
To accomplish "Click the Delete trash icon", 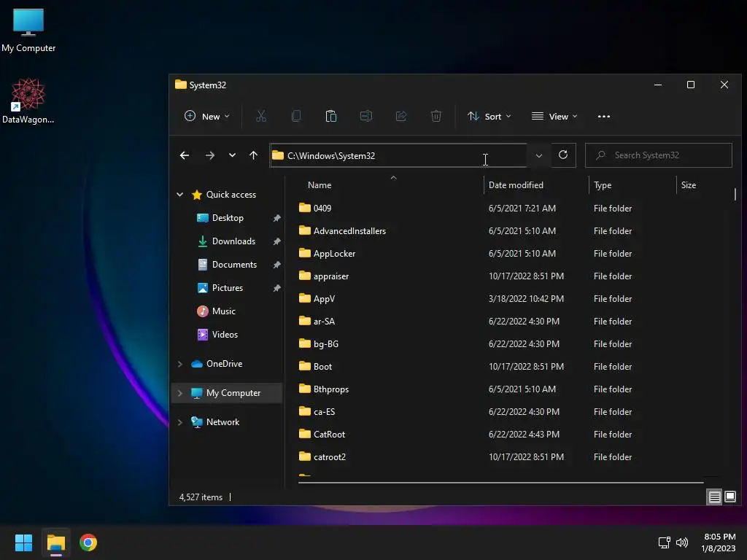I will click(436, 116).
